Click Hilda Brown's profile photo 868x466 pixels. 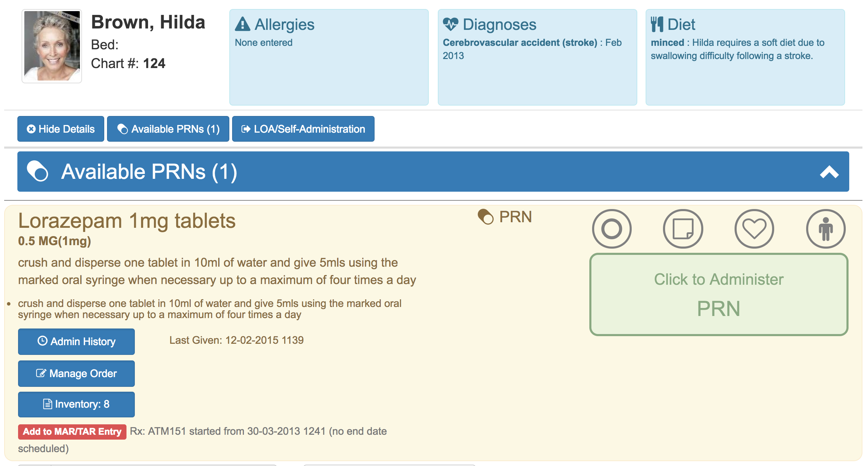[52, 46]
